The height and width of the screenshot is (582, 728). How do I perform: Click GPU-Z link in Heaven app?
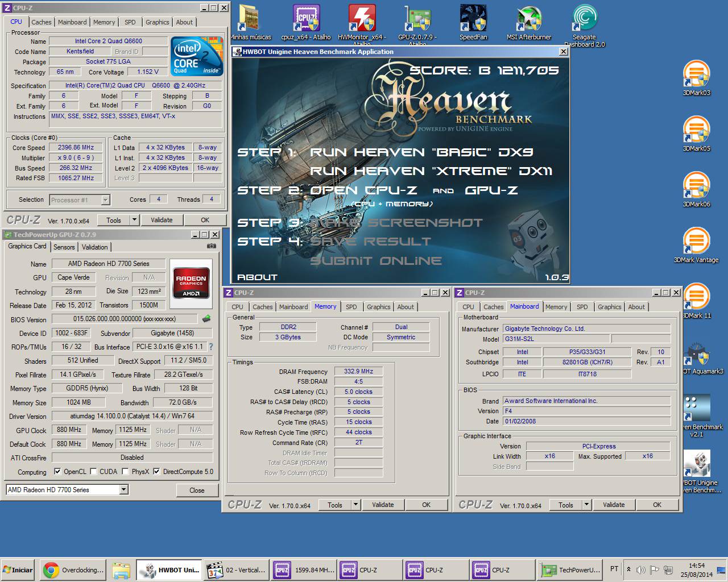tap(491, 190)
